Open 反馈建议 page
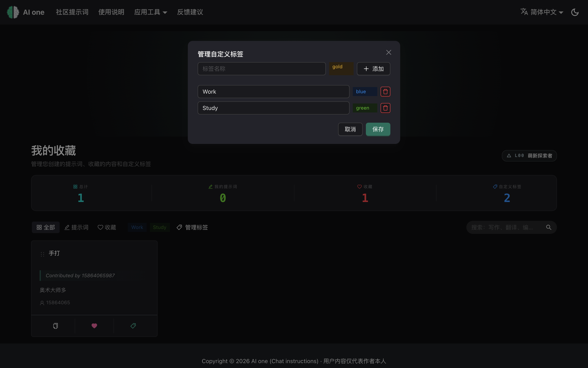Viewport: 588px width, 368px height. (x=190, y=12)
